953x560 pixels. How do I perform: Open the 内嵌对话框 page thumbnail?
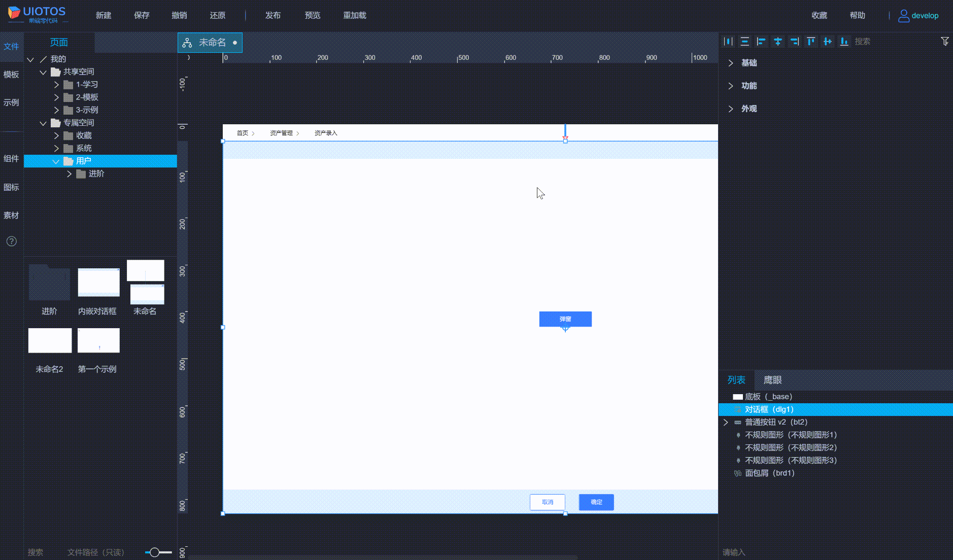98,283
